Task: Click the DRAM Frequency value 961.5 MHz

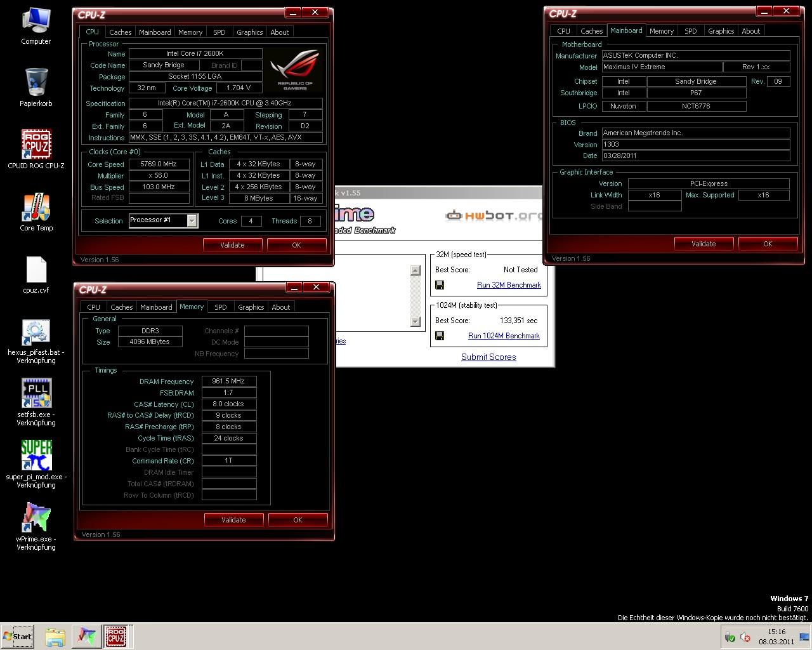Action: [x=229, y=381]
